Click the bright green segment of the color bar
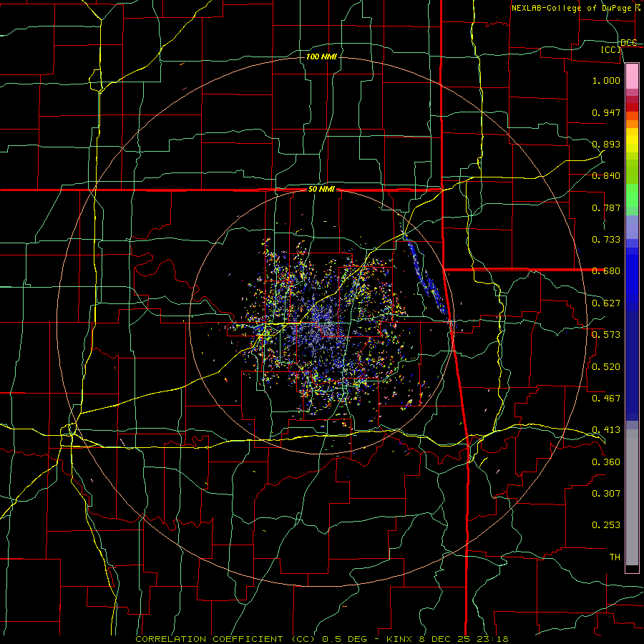The width and height of the screenshot is (644, 644). [x=632, y=195]
